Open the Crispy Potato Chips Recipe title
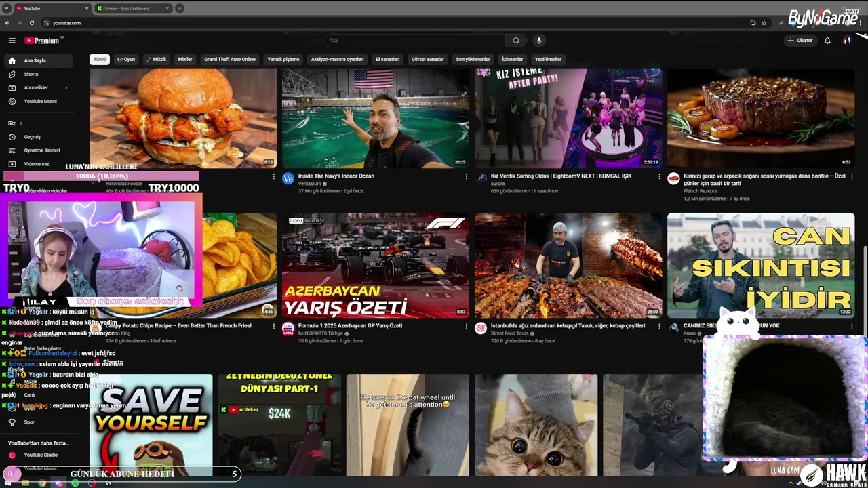Image resolution: width=868 pixels, height=488 pixels. pos(178,326)
